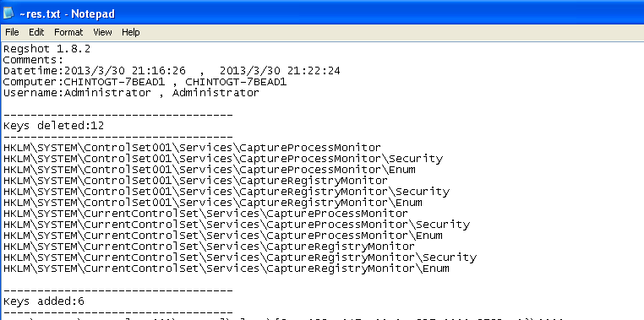Image resolution: width=644 pixels, height=320 pixels.
Task: Open the Edit menu
Action: 36,32
